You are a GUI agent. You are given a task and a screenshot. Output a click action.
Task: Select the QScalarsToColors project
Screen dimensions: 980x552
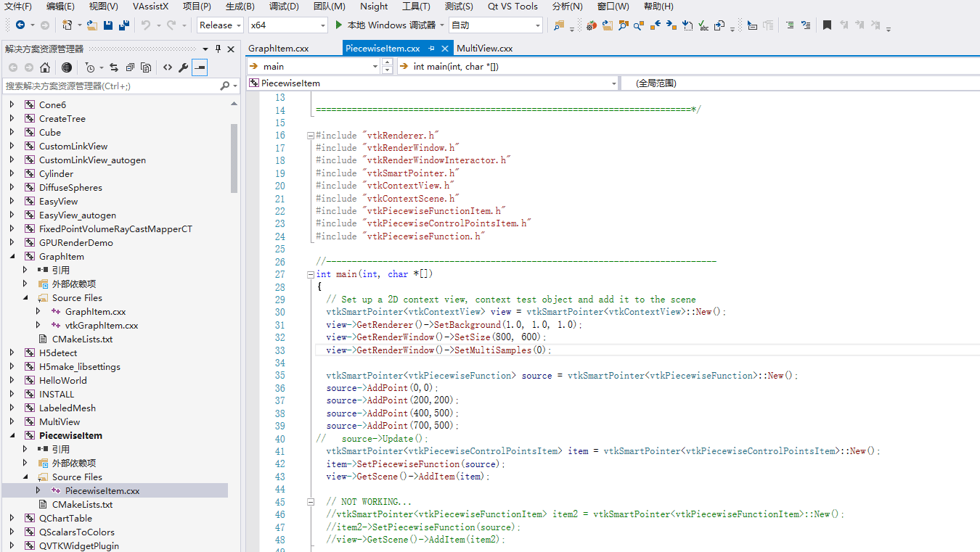77,532
